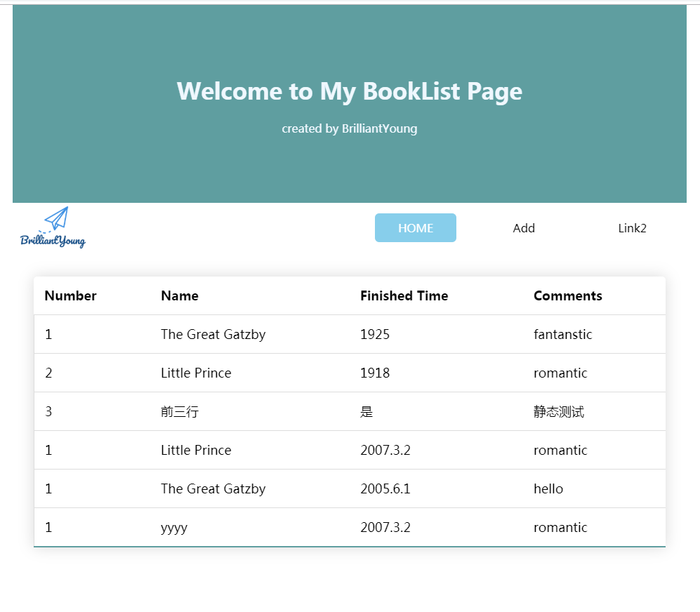The height and width of the screenshot is (612, 700).
Task: Select the Number column header
Action: point(70,295)
